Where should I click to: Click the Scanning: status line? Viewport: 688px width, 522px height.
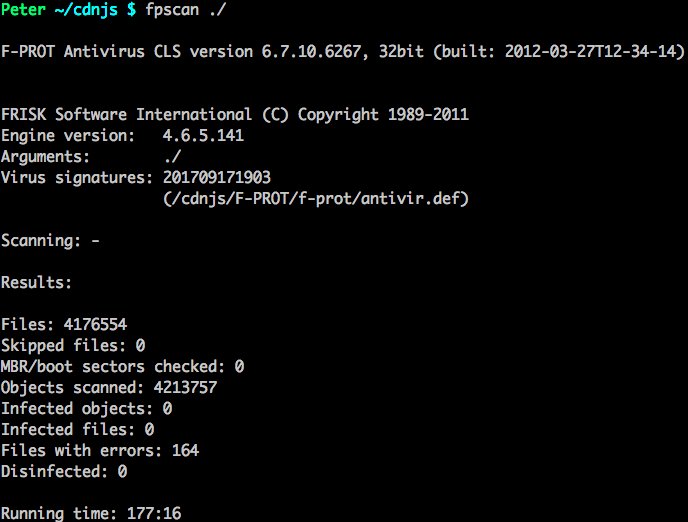coord(50,241)
